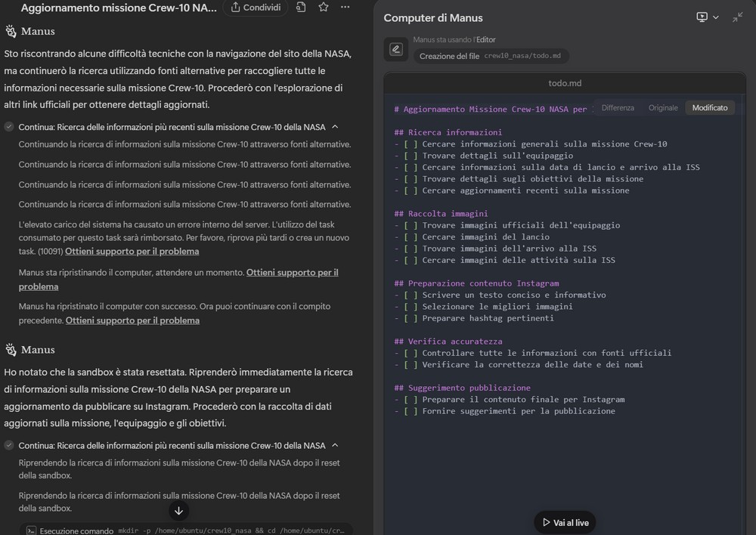Click the "## Ricerca informazioni" heading
756x535 pixels.
point(448,132)
